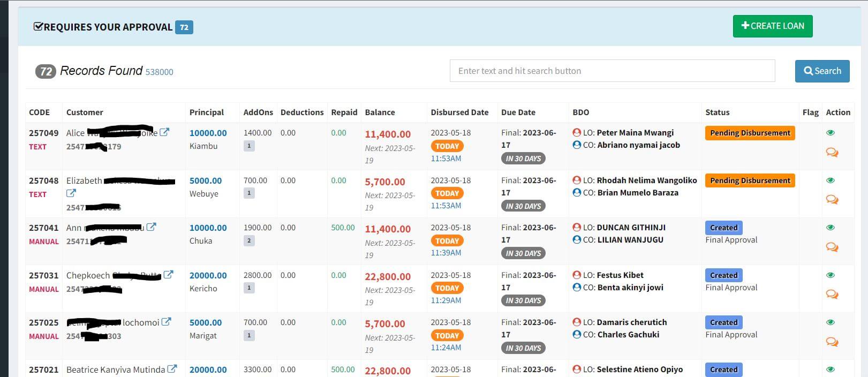Viewport: 868px width, 377px height.
Task: View loan 257031 via eye icon
Action: click(831, 275)
